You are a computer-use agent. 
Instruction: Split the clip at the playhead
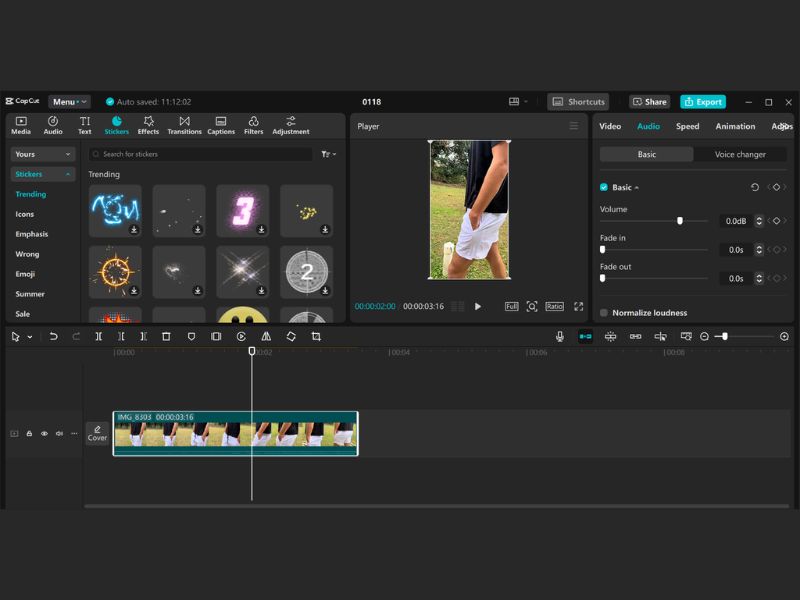pos(98,337)
